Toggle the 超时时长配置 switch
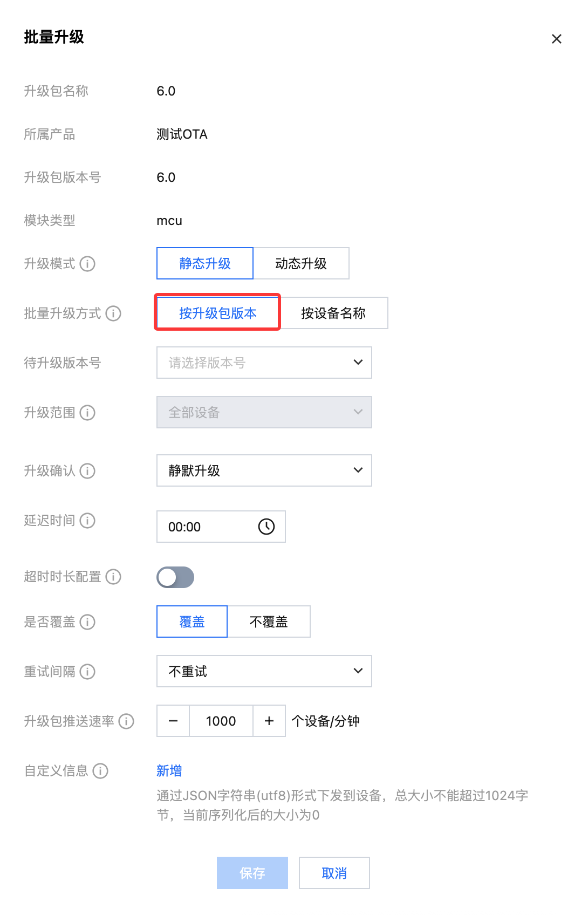 pyautogui.click(x=175, y=577)
